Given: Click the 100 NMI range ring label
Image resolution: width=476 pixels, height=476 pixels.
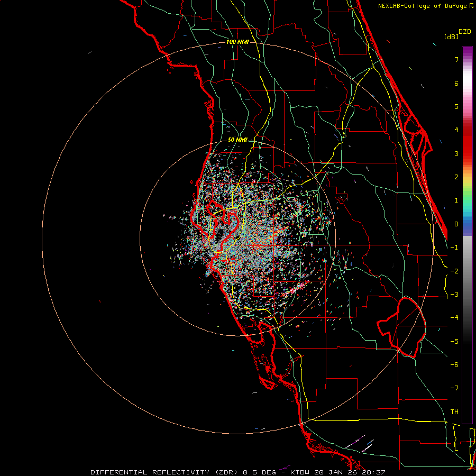Looking at the screenshot, I should (x=237, y=42).
